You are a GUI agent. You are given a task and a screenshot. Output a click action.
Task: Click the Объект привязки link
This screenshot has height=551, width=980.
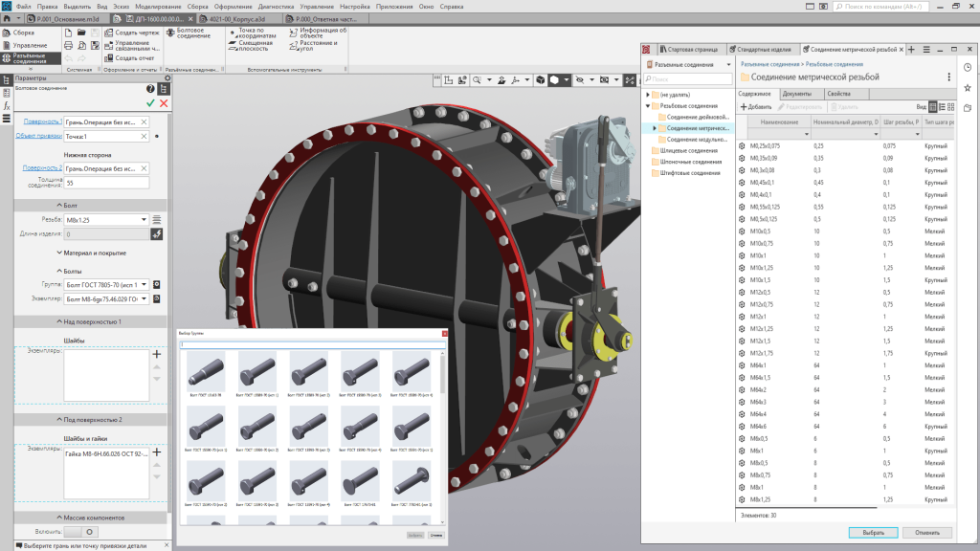click(38, 136)
